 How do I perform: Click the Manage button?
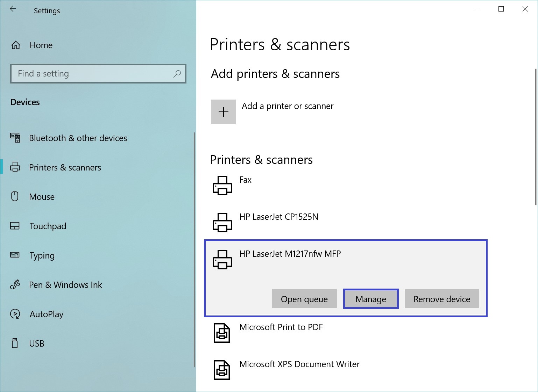pos(371,299)
